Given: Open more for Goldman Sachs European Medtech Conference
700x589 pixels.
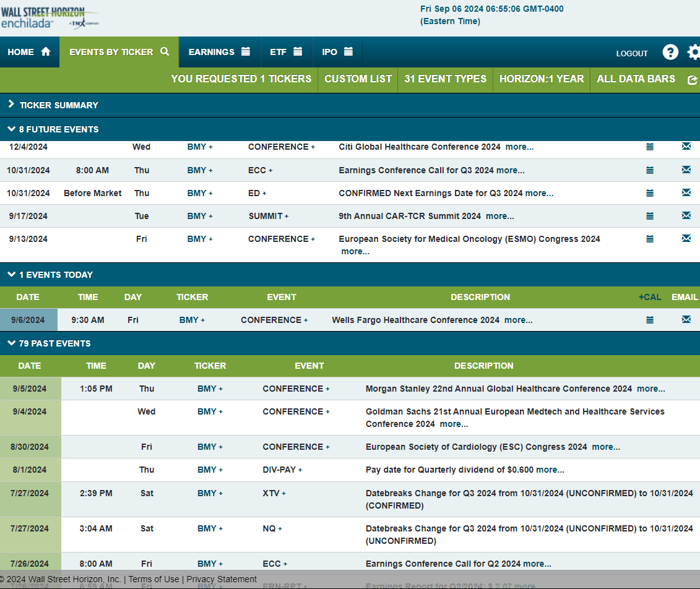Looking at the screenshot, I should click(x=454, y=424).
